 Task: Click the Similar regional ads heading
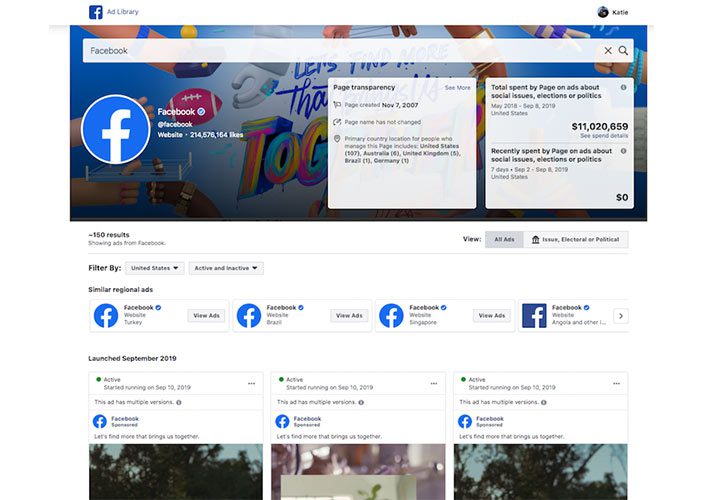point(121,290)
